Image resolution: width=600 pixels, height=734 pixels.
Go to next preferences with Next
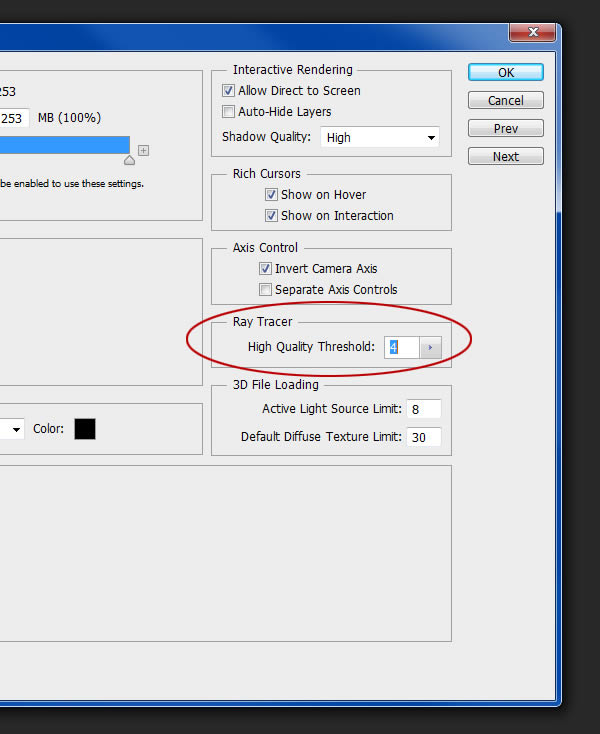pos(505,156)
